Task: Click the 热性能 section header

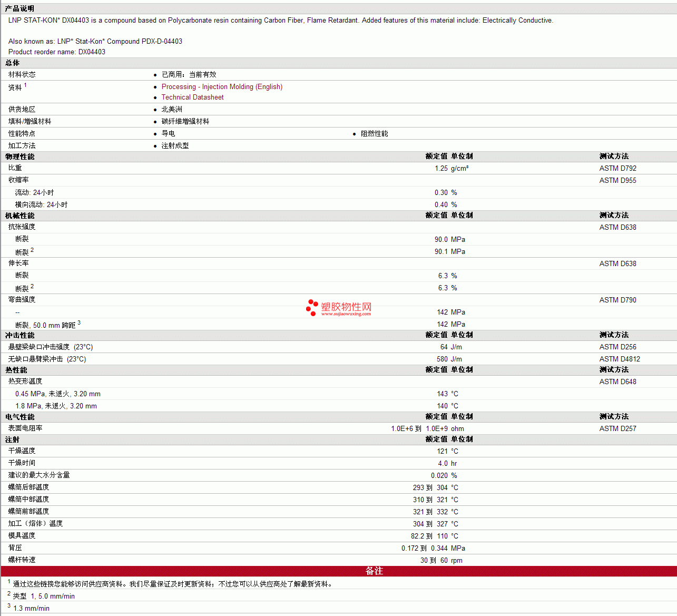Action: click(x=16, y=370)
